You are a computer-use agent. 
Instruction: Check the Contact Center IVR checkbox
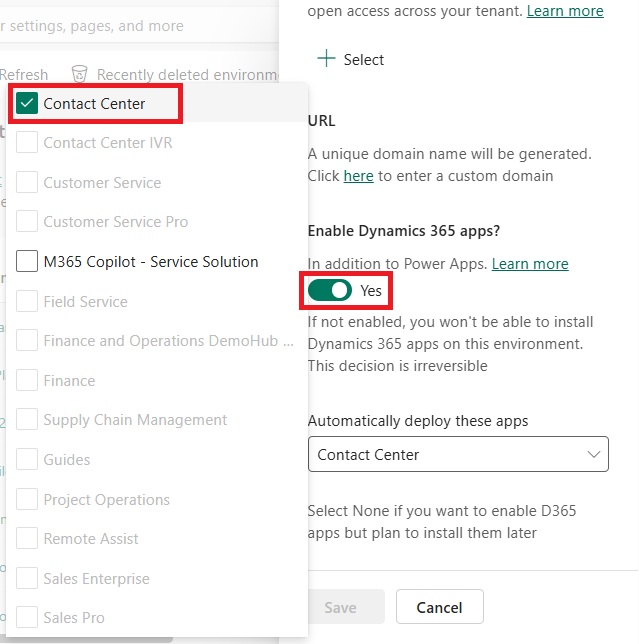[27, 142]
